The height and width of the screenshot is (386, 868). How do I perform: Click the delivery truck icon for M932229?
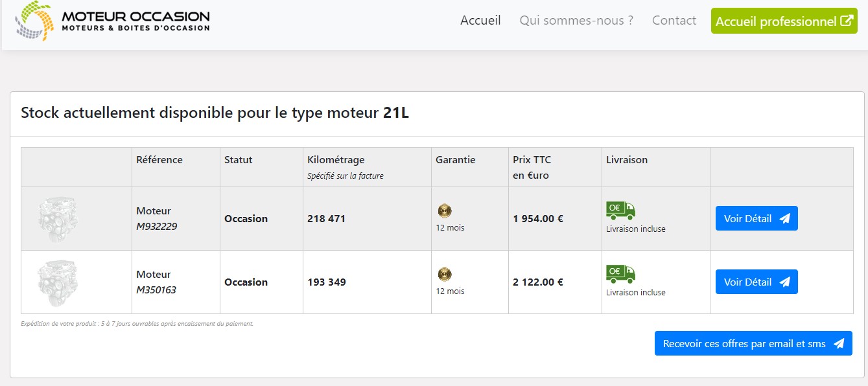point(620,210)
